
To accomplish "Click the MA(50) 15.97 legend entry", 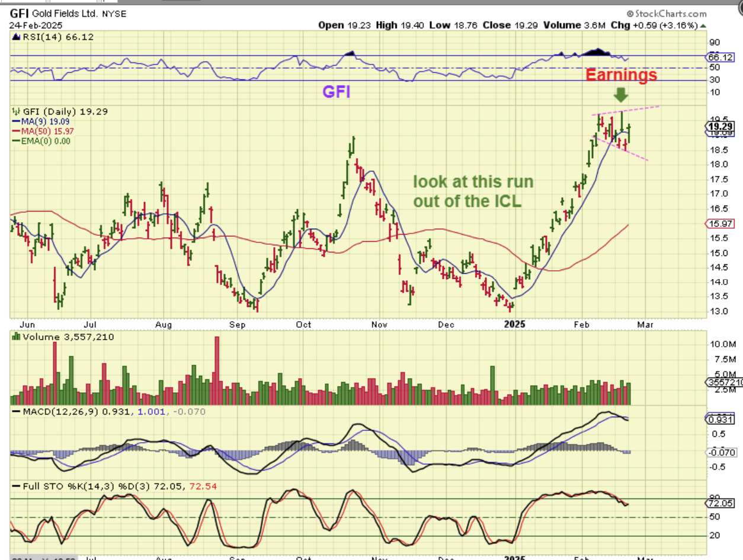I will coord(43,130).
